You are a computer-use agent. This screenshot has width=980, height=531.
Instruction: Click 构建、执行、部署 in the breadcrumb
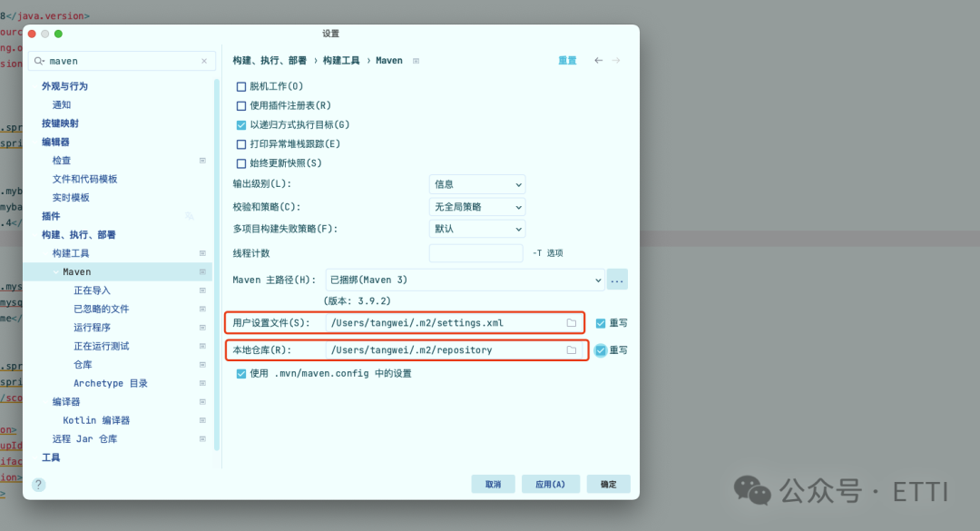point(270,61)
